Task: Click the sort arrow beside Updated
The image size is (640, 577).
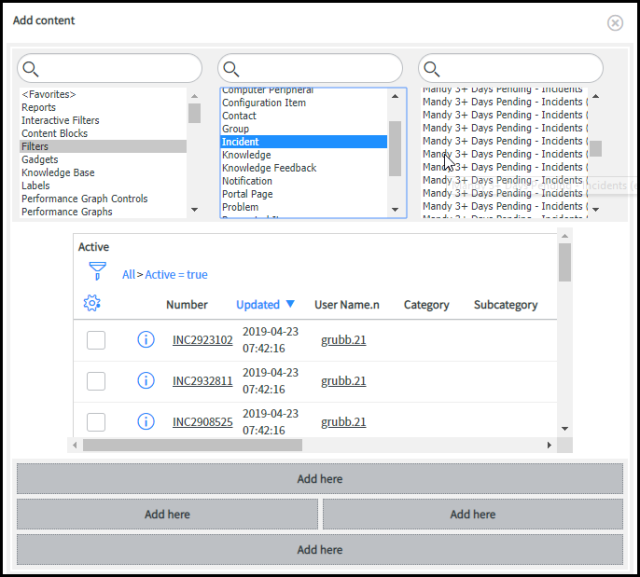Action: click(290, 304)
